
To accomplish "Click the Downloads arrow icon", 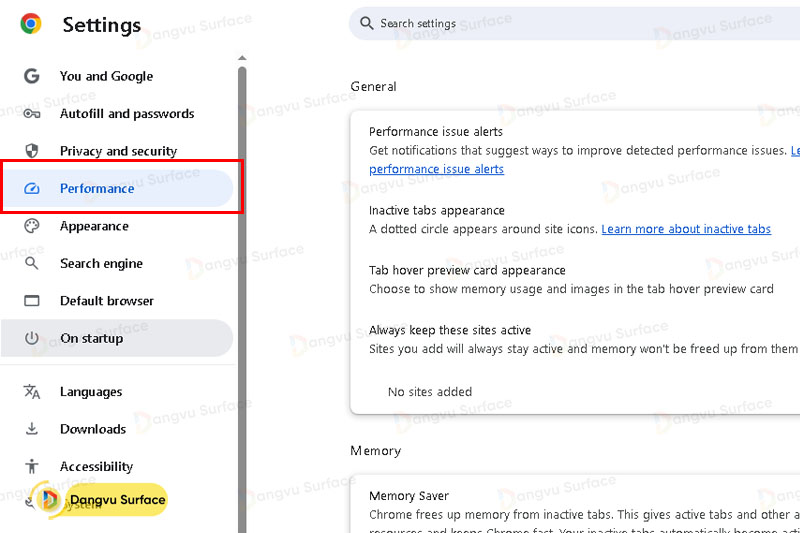I will (x=32, y=429).
